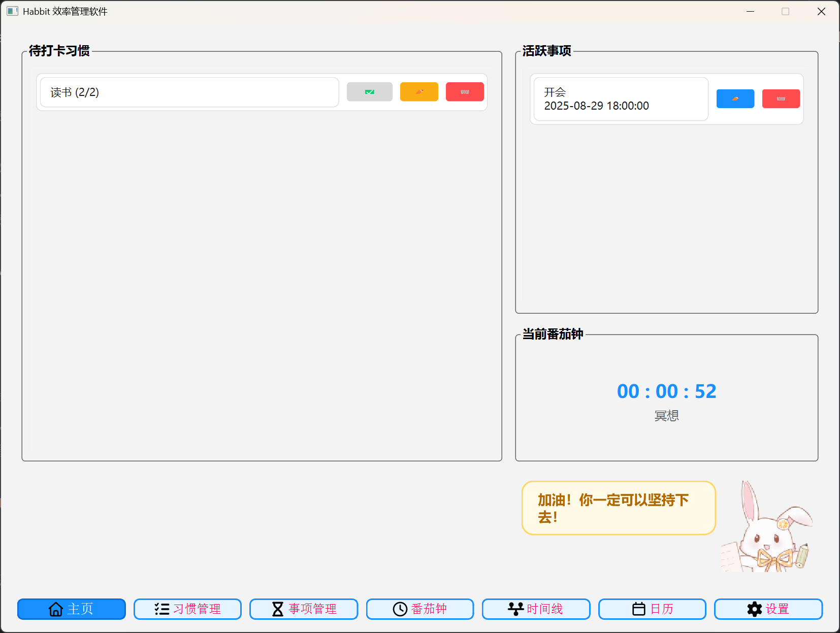Click the list icon on 习惯管理

pyautogui.click(x=162, y=609)
